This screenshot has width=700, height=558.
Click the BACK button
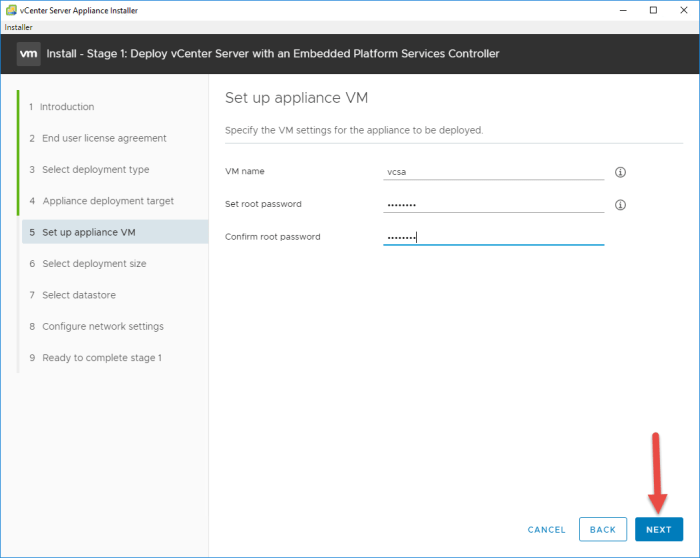602,529
